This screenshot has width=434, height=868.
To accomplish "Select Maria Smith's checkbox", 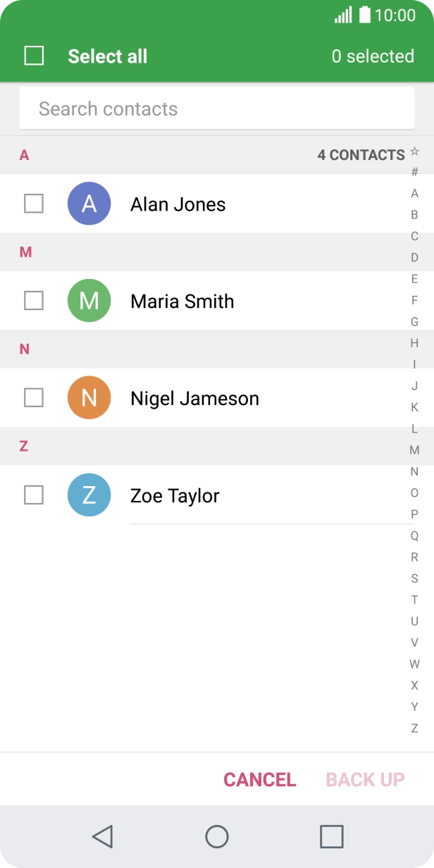I will pyautogui.click(x=34, y=301).
